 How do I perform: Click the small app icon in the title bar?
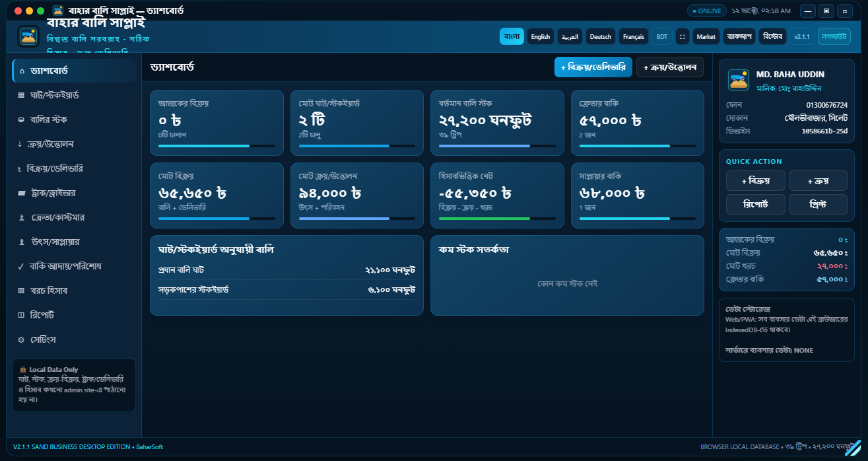(x=58, y=11)
